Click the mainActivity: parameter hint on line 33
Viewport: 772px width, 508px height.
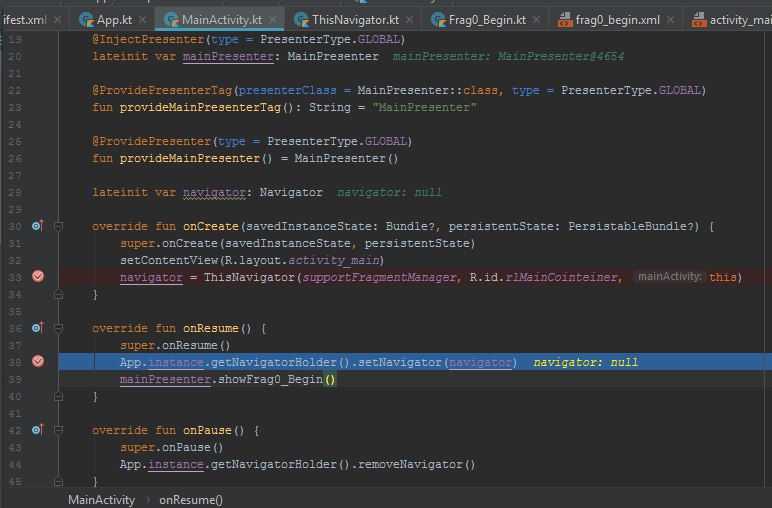click(x=670, y=277)
